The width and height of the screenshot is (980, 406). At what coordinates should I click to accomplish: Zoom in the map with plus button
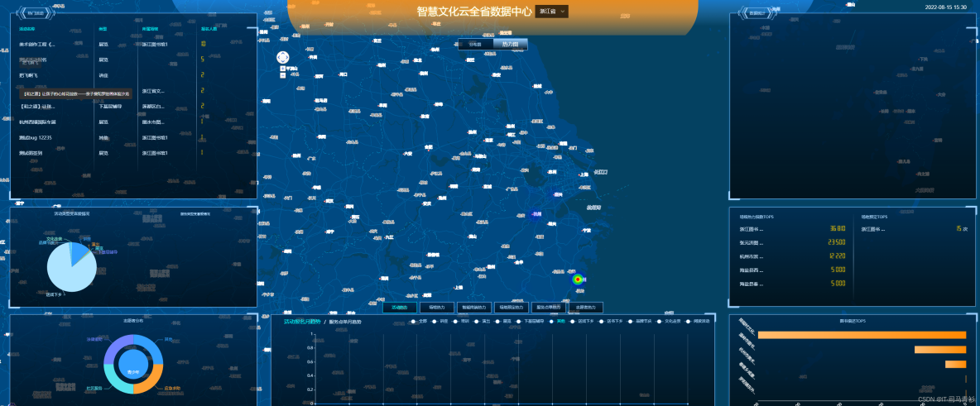pos(282,68)
